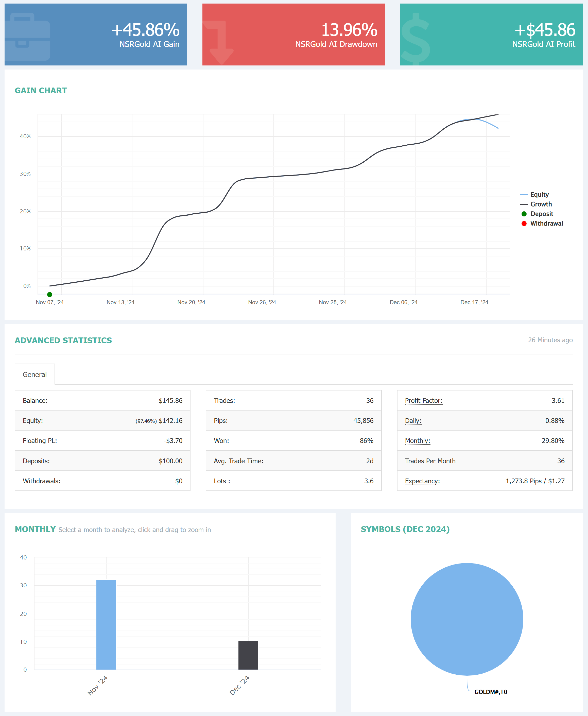Click the +45.86% Gain value
588x716 pixels.
click(145, 30)
